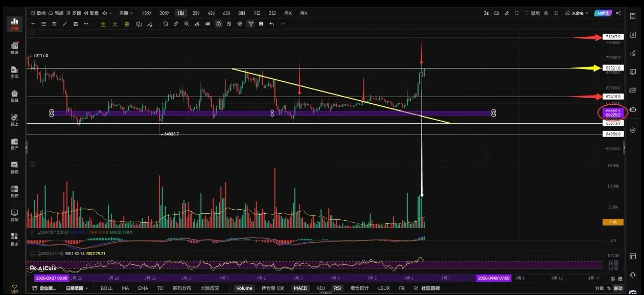Select the 4时 timeframe
Image resolution: width=644 pixels, height=295 pixels.
tap(211, 13)
